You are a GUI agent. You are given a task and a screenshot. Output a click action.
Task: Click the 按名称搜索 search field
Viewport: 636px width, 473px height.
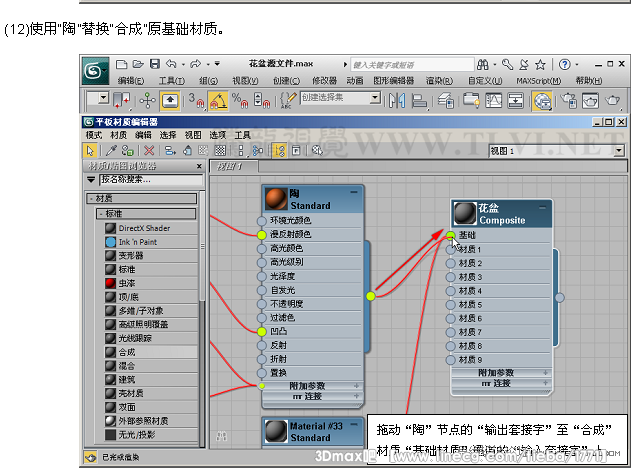(151, 179)
